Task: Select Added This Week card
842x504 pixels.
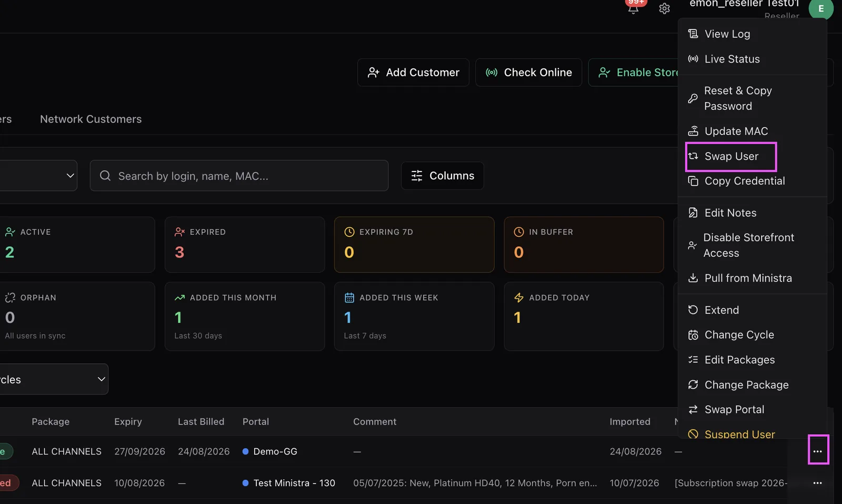Action: (x=414, y=316)
